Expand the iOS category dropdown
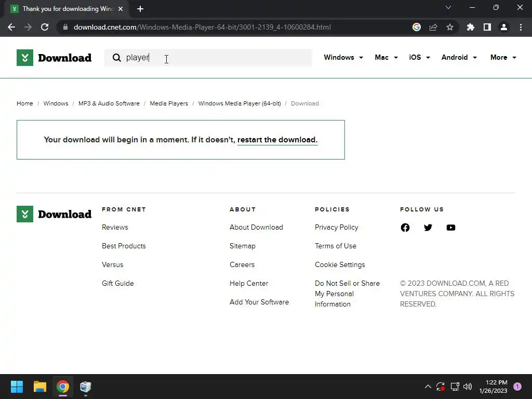Screen dimensions: 532x399 pos(419,57)
